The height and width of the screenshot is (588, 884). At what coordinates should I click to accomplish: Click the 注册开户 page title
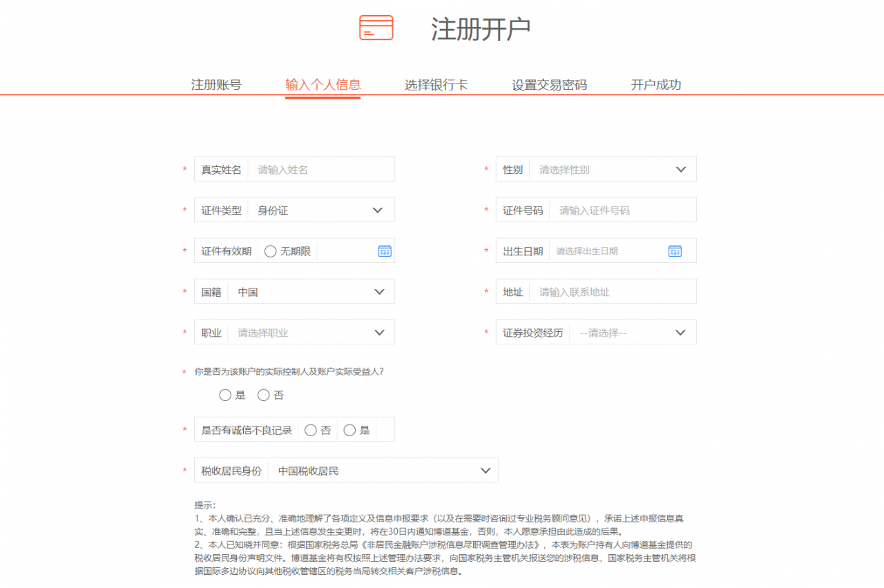(481, 29)
